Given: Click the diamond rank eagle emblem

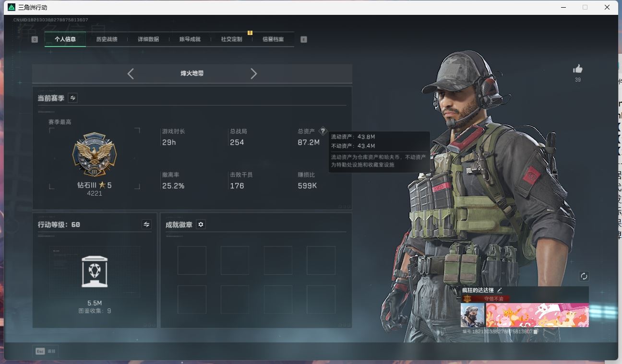Looking at the screenshot, I should [x=95, y=155].
